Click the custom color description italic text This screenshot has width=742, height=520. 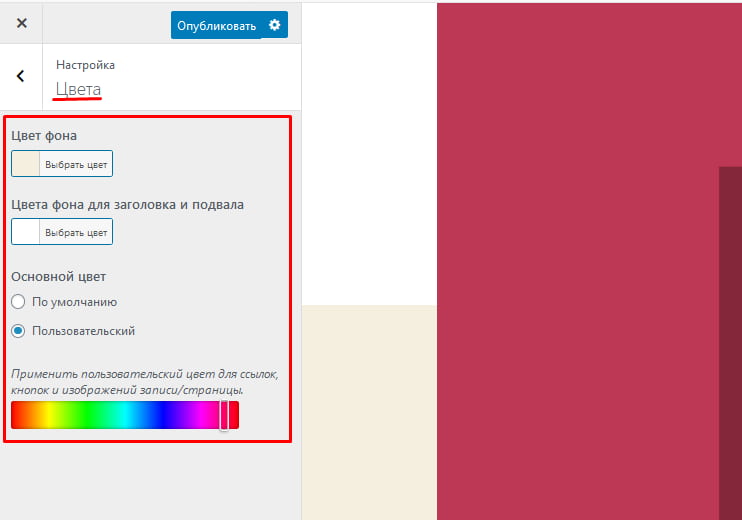144,382
